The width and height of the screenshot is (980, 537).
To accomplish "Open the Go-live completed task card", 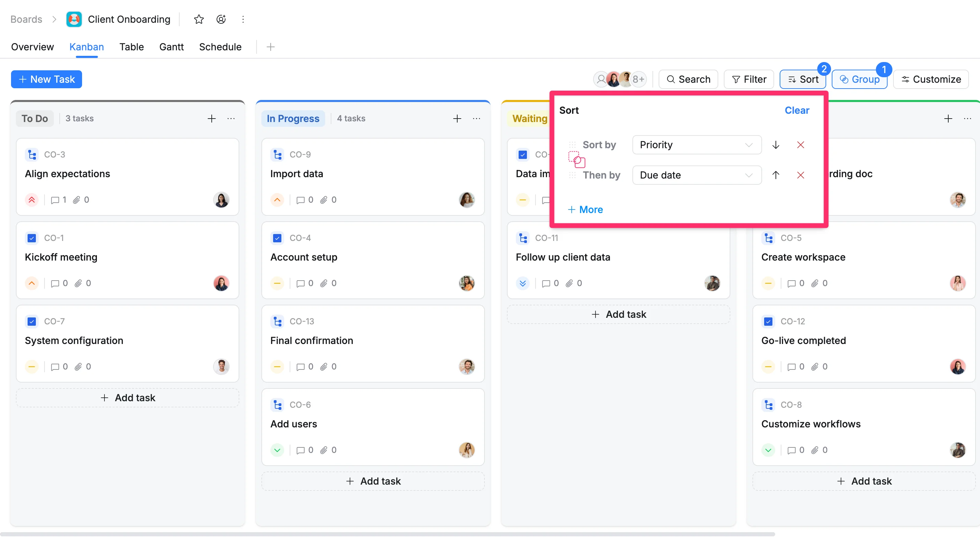I will [864, 344].
